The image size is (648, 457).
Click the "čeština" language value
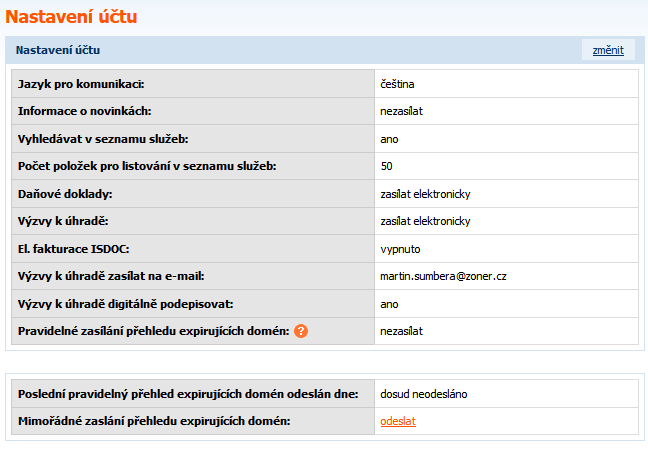[x=397, y=83]
